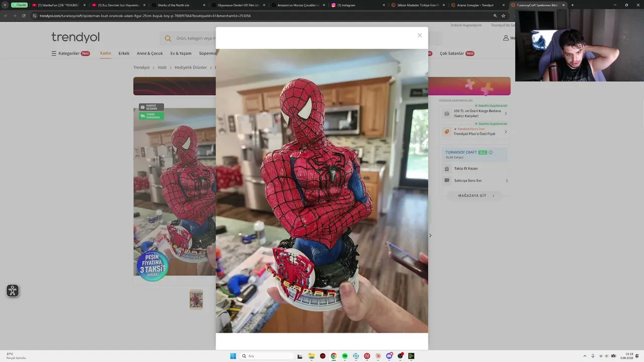Image resolution: width=644 pixels, height=362 pixels.
Task: Click the search magnifier icon in Trendyol
Action: click(168, 38)
